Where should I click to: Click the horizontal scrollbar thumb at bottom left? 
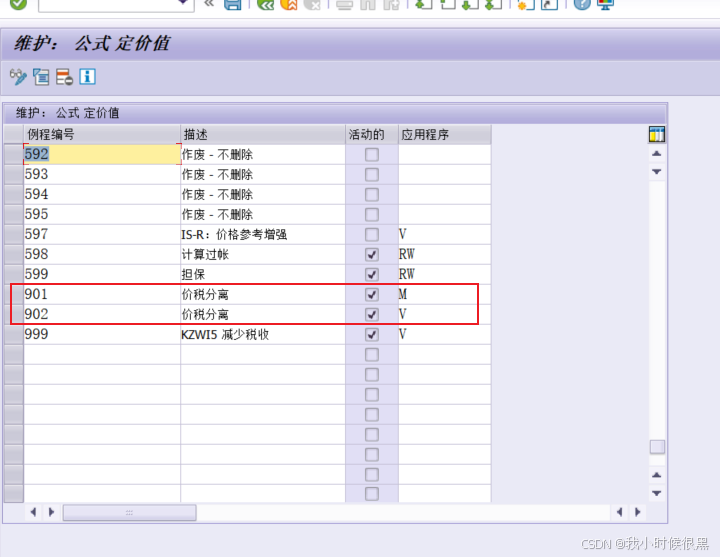point(129,512)
